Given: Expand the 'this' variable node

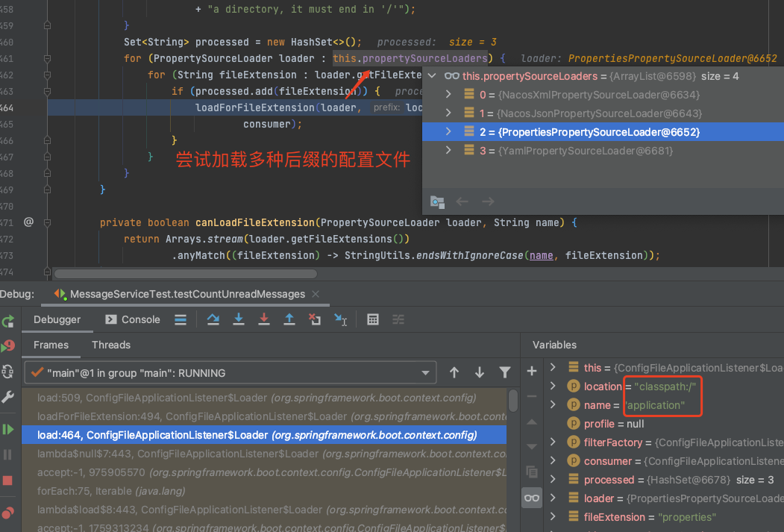Looking at the screenshot, I should (x=553, y=367).
